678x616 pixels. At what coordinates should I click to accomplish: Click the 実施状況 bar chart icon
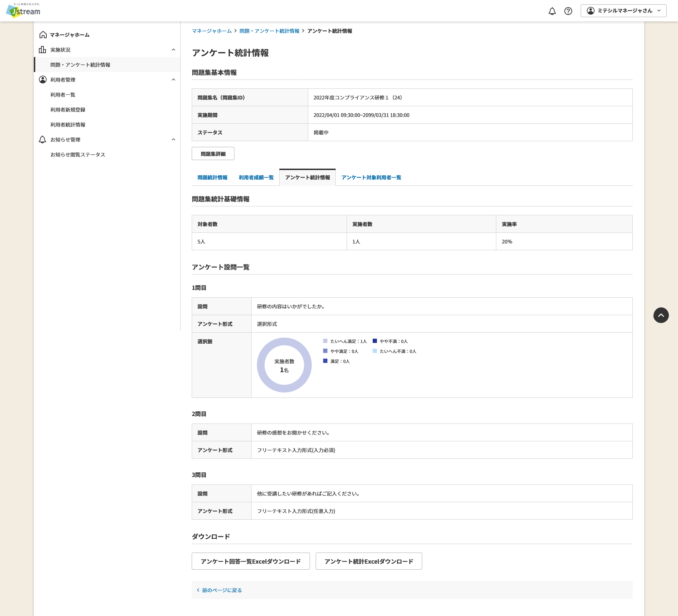pos(43,50)
